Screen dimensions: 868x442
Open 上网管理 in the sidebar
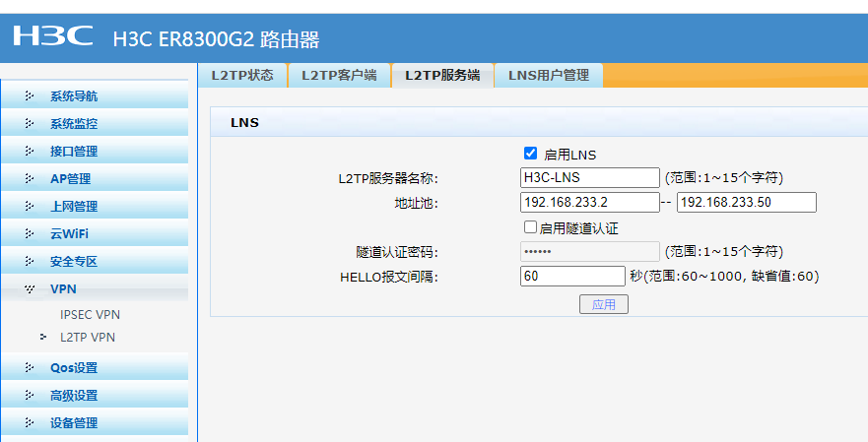pyautogui.click(x=95, y=207)
